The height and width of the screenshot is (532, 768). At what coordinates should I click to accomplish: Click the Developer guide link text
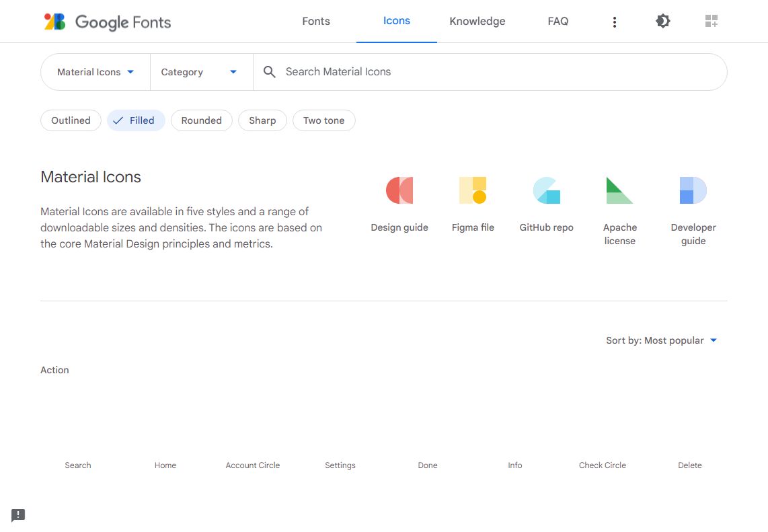pyautogui.click(x=693, y=234)
